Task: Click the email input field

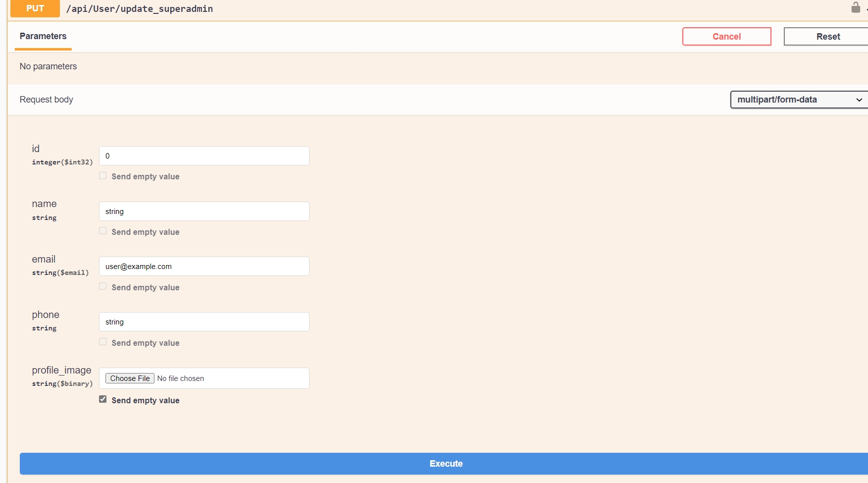Action: click(x=204, y=267)
